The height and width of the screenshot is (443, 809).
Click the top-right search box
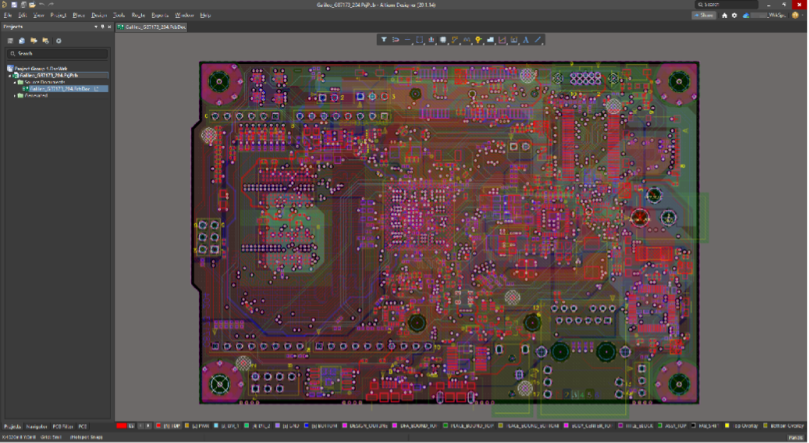point(726,5)
